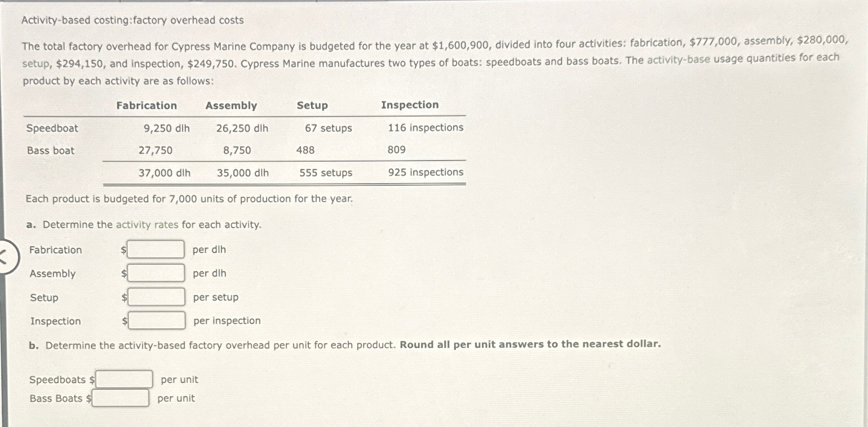868x427 pixels.
Task: Click the Assembly column header
Action: coord(232,105)
